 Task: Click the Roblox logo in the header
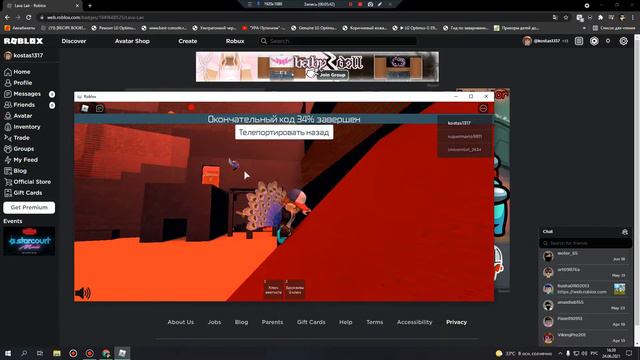click(23, 41)
